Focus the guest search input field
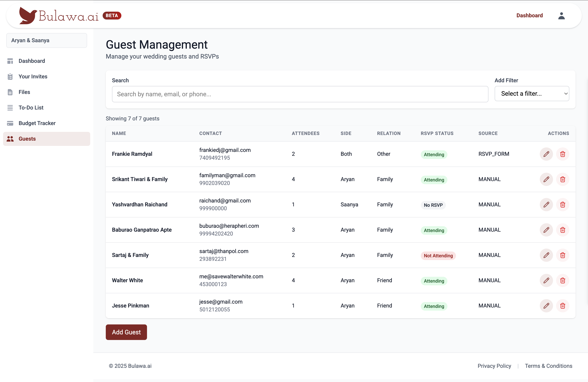Screen dimensions: 588x382 tap(300, 94)
